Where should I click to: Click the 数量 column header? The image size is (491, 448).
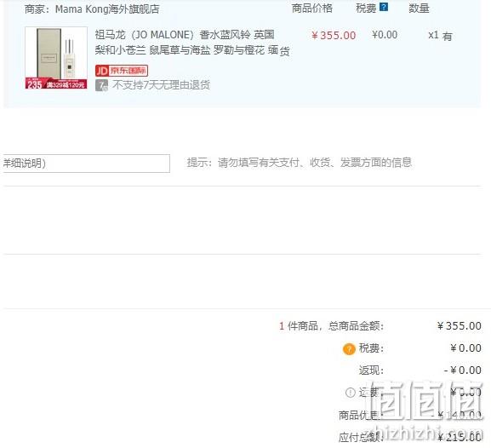pyautogui.click(x=419, y=9)
